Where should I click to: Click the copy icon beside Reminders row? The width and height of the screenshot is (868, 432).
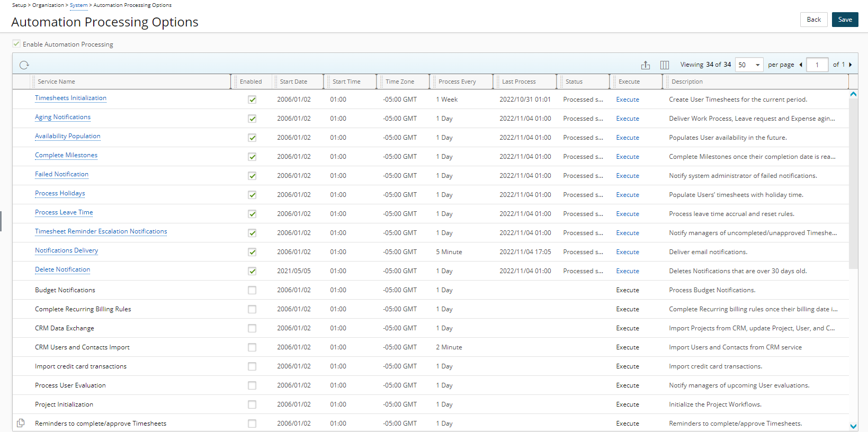[x=21, y=423]
